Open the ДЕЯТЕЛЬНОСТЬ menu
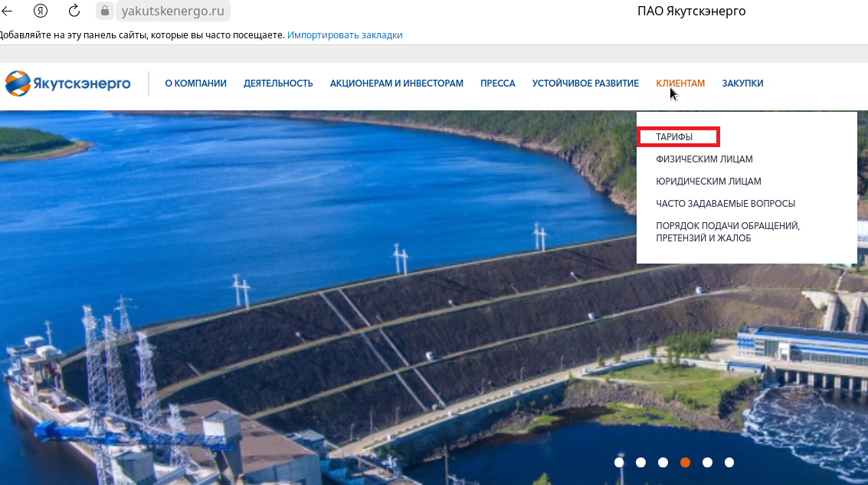The image size is (868, 485). (x=278, y=84)
